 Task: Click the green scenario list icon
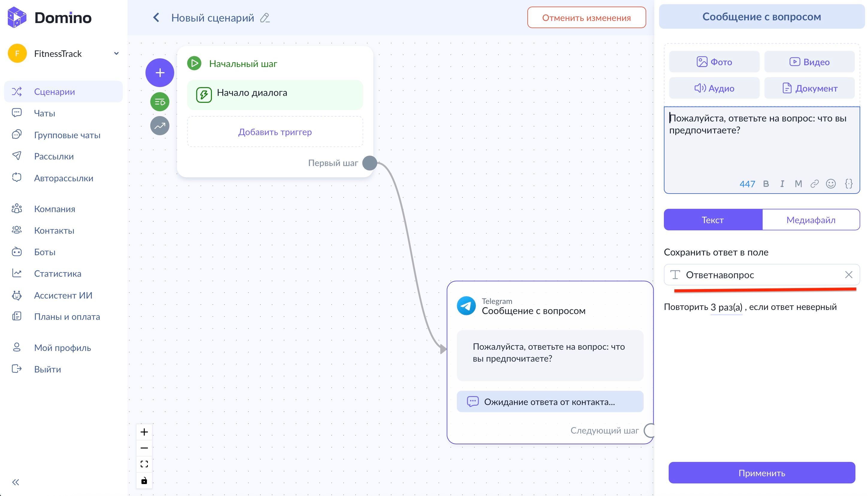click(160, 101)
